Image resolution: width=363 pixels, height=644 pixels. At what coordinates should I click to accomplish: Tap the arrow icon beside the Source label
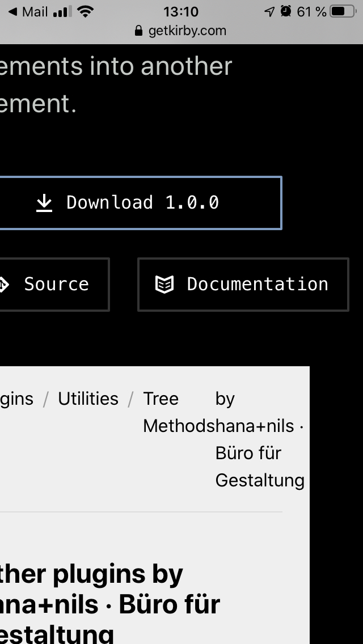(x=5, y=284)
